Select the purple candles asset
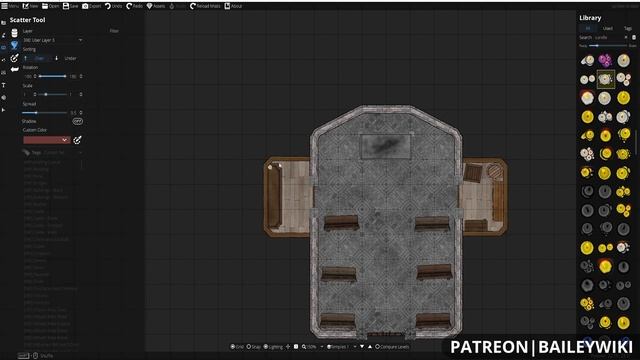 [605, 60]
